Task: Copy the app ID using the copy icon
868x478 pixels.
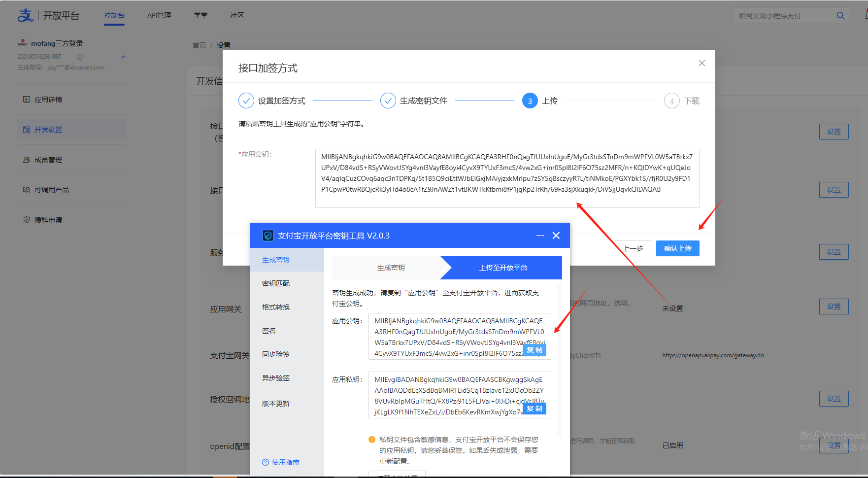Action: (80, 57)
